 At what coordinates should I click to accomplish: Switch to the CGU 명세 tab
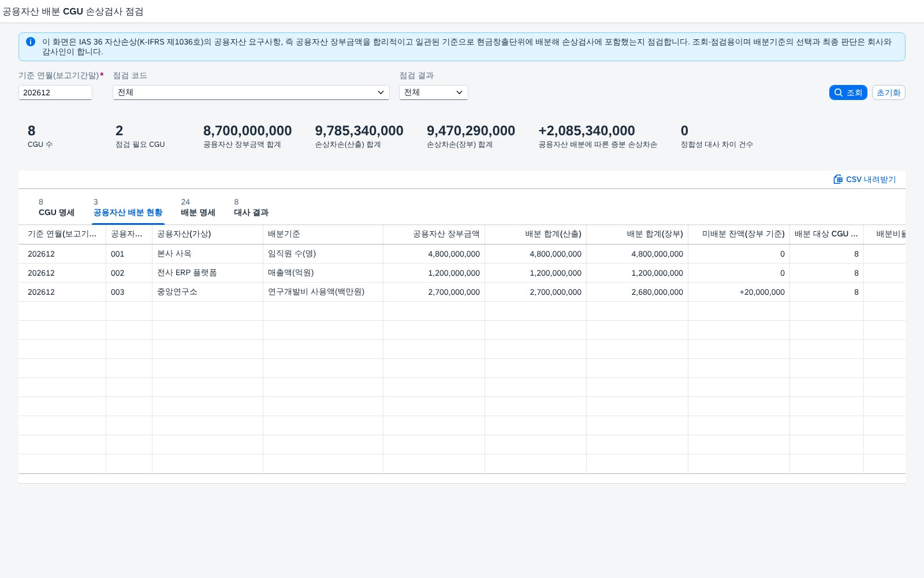[57, 208]
